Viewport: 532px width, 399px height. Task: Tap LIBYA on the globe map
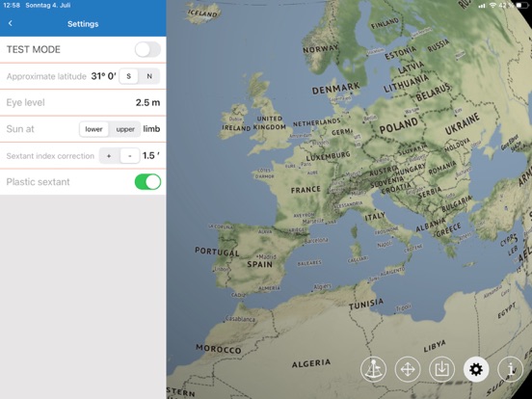point(435,346)
